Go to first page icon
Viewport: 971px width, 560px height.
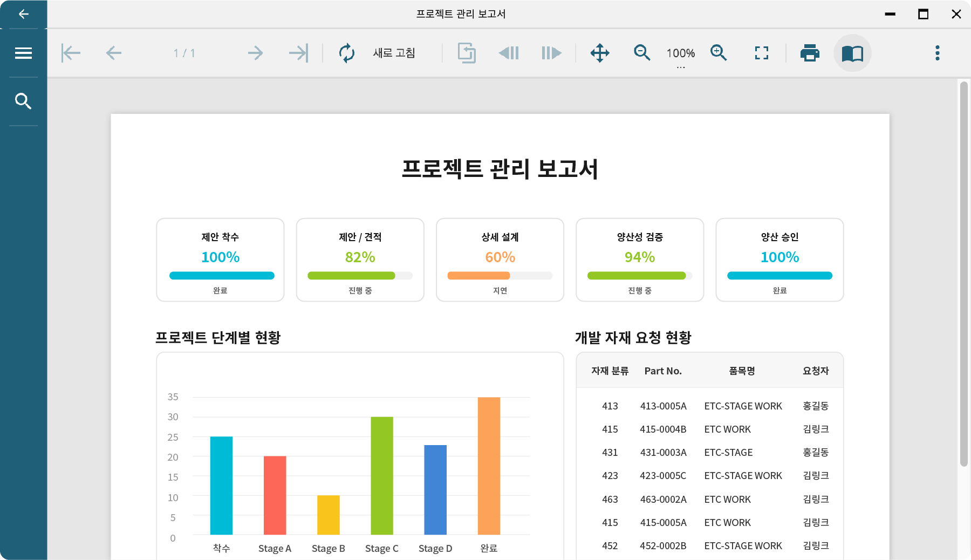71,53
